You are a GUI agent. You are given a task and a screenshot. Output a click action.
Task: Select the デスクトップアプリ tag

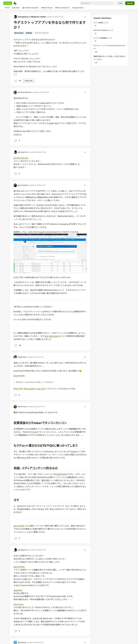(x=42, y=33)
